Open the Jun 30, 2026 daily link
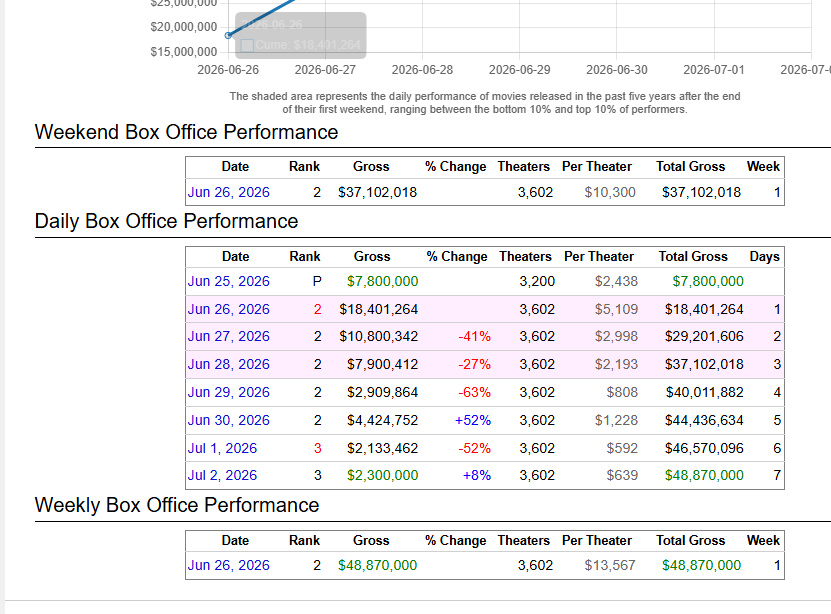Viewport: 831px width, 614px height. click(x=228, y=421)
